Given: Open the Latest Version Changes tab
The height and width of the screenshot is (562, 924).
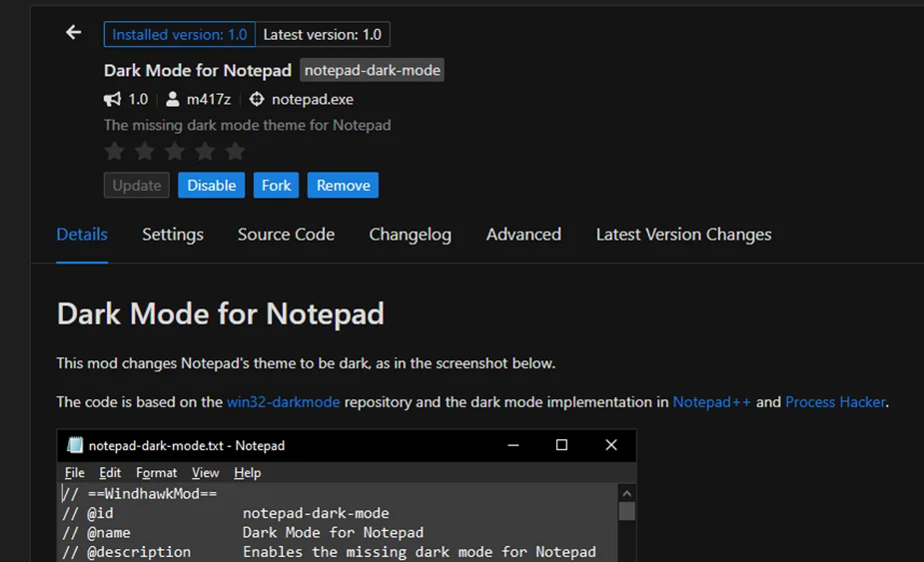Looking at the screenshot, I should click(x=683, y=235).
